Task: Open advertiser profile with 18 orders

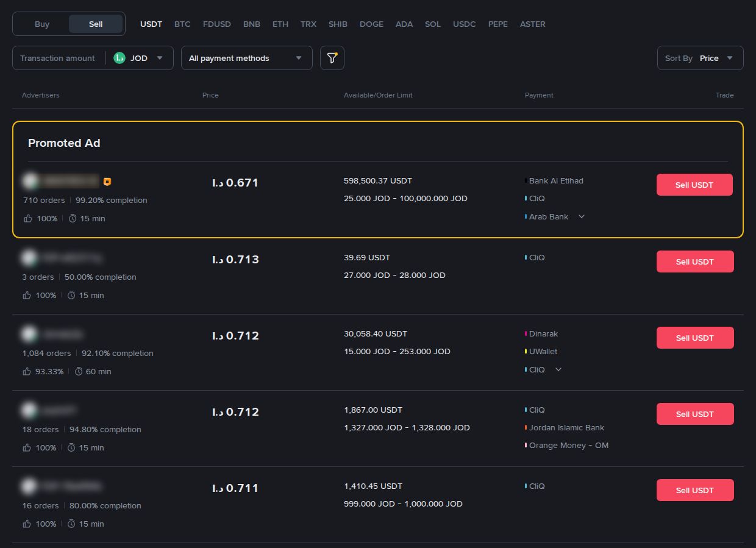Action: pos(59,410)
